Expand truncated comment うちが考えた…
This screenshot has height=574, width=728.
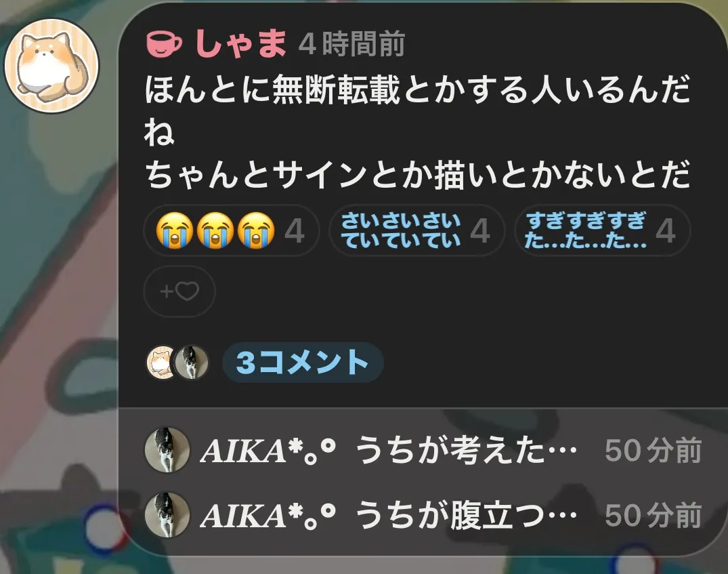(x=466, y=451)
